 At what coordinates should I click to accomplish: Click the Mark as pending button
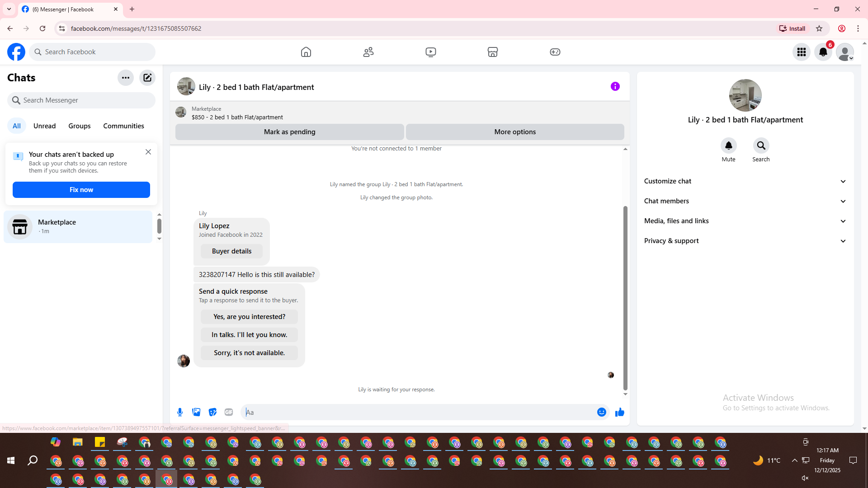click(x=289, y=132)
